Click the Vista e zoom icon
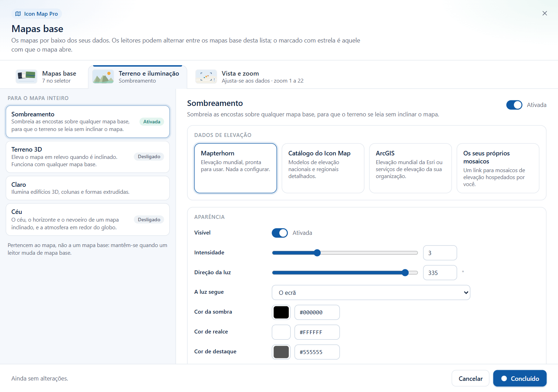 point(206,77)
